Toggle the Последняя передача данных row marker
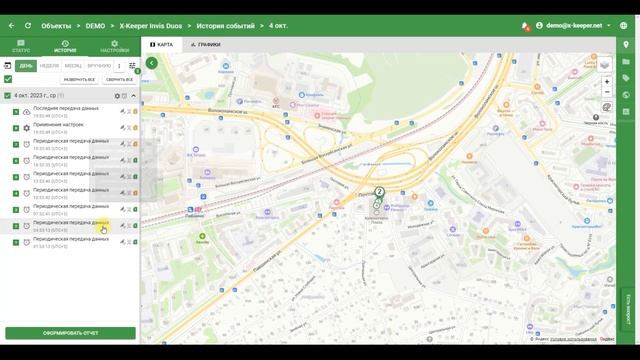The height and width of the screenshot is (360, 640). (x=16, y=112)
